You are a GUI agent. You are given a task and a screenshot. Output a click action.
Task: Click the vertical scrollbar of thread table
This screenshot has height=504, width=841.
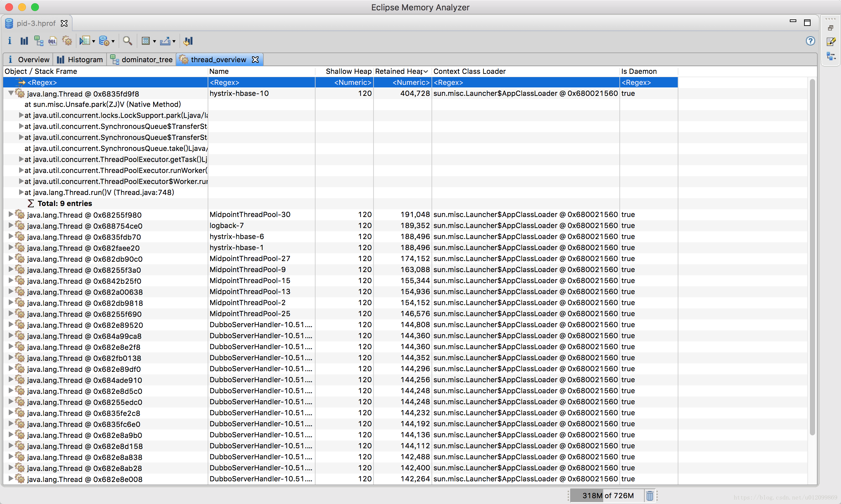click(x=812, y=257)
